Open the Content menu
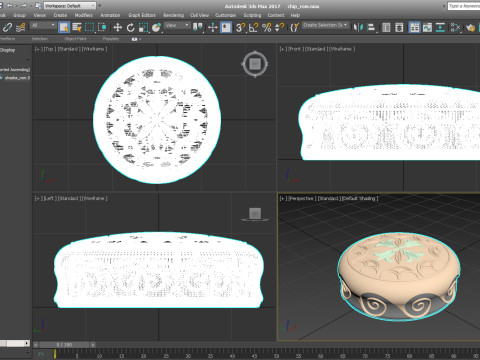 pyautogui.click(x=276, y=15)
